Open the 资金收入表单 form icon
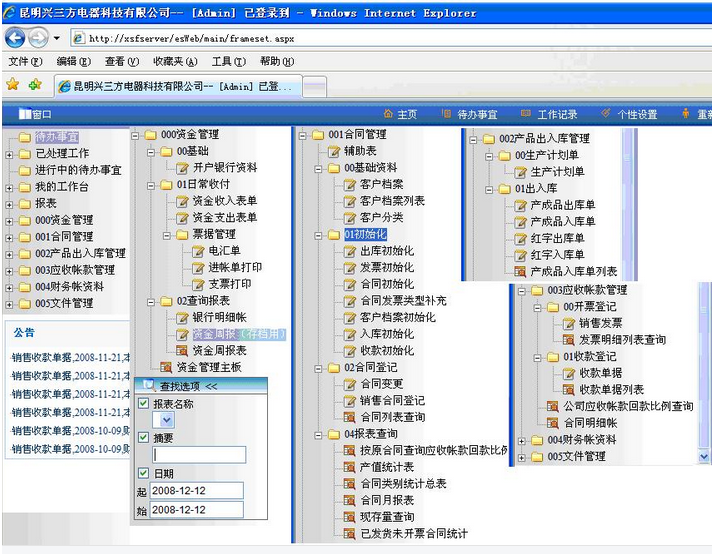Screen dimensions: 714x554 point(182,201)
